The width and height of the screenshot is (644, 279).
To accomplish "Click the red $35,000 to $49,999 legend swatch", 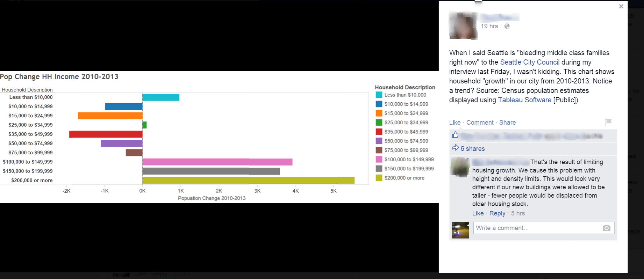I will point(379,132).
